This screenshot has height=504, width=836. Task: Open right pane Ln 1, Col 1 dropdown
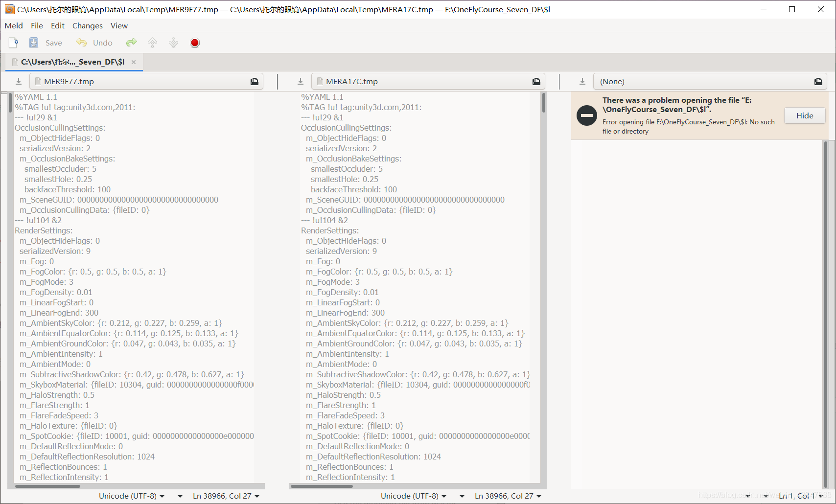pyautogui.click(x=801, y=496)
